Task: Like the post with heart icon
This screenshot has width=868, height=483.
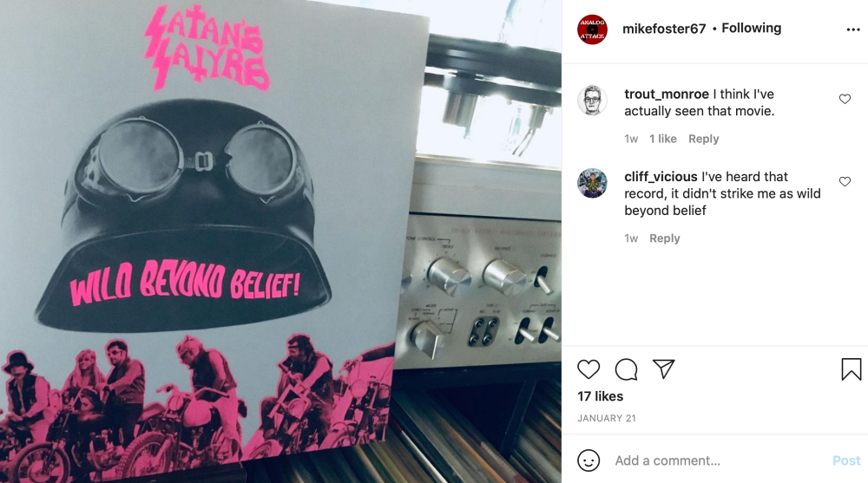Action: click(589, 369)
